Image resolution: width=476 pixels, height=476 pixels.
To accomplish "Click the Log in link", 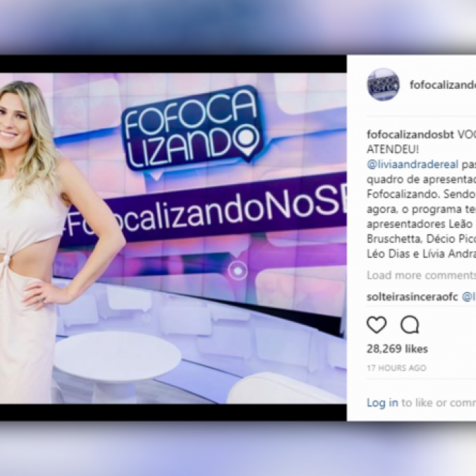I will (382, 403).
